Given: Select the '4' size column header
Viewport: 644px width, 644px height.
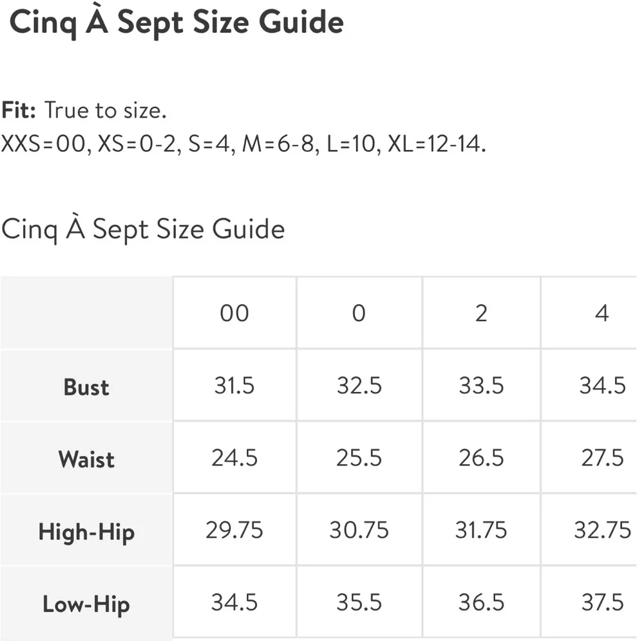Looking at the screenshot, I should [601, 314].
